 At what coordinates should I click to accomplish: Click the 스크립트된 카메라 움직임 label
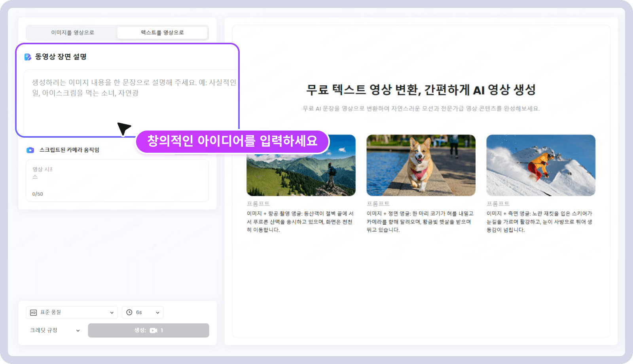69,150
